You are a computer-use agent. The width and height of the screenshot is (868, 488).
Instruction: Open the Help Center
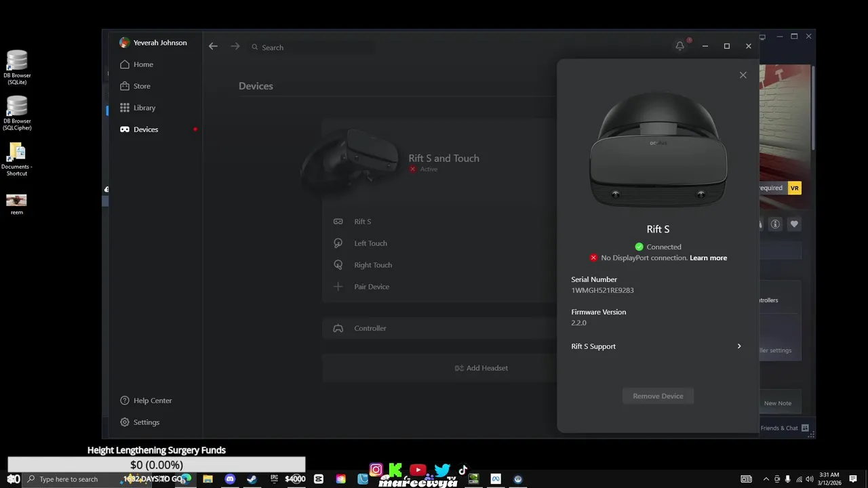click(146, 401)
